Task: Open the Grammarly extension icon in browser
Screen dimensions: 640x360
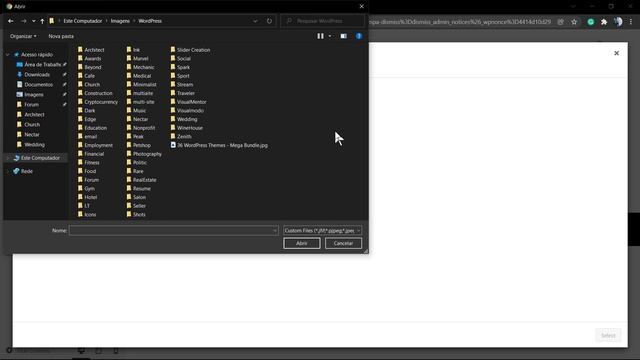Action: click(x=591, y=22)
